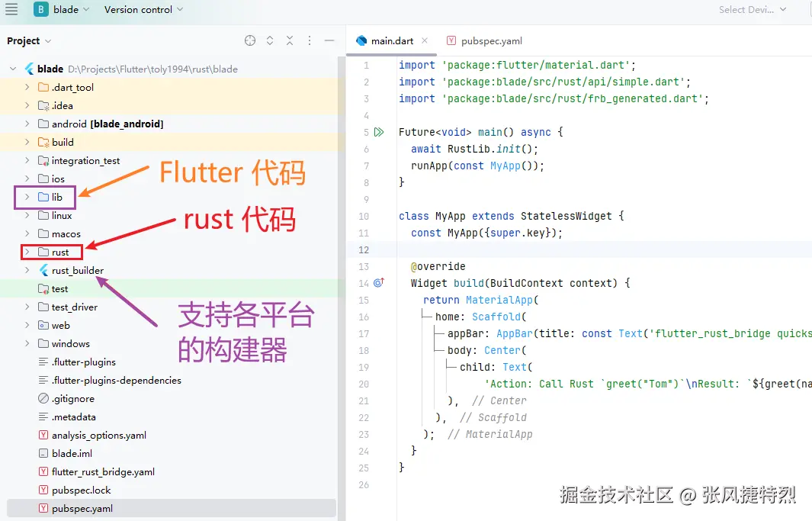
Task: Expand the test_driver folder
Action: pos(27,307)
